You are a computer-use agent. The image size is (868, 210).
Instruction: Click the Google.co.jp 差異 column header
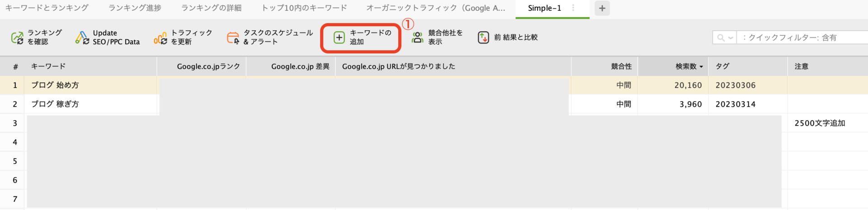291,66
